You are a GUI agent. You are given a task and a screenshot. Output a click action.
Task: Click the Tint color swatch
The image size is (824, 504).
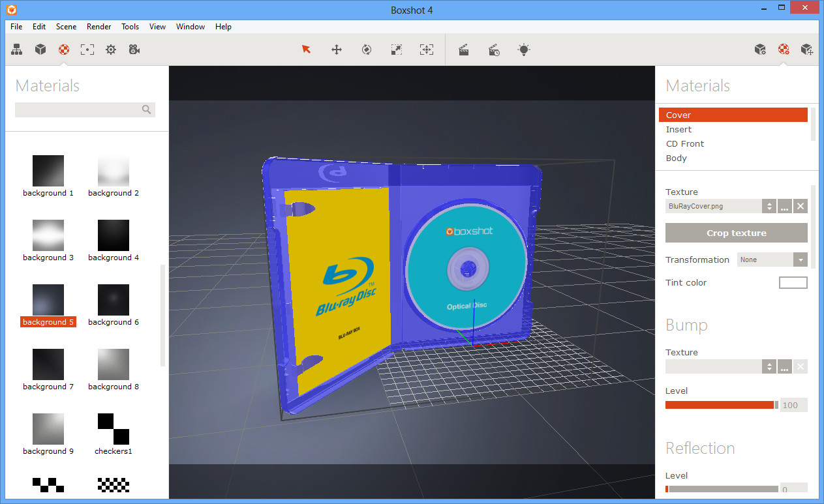793,282
